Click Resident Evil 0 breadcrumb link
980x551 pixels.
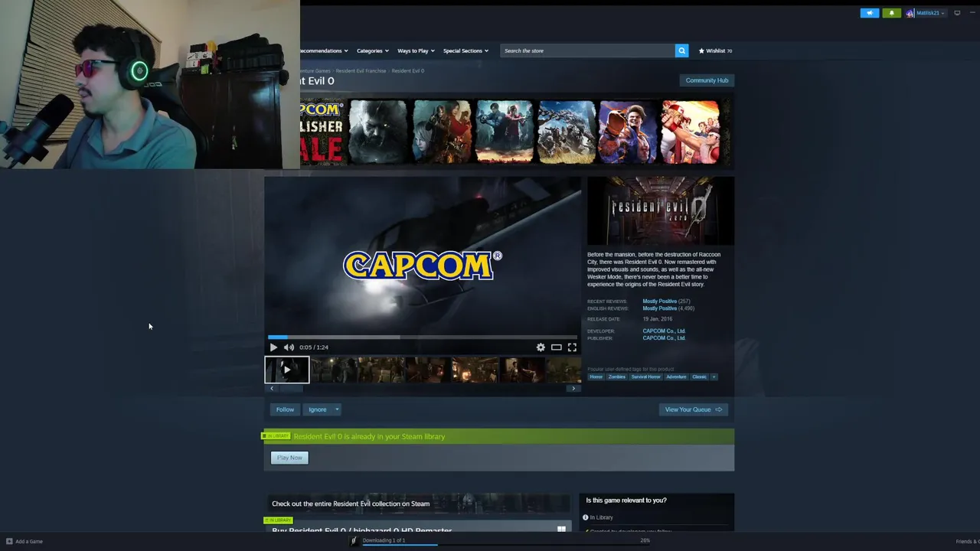(407, 70)
